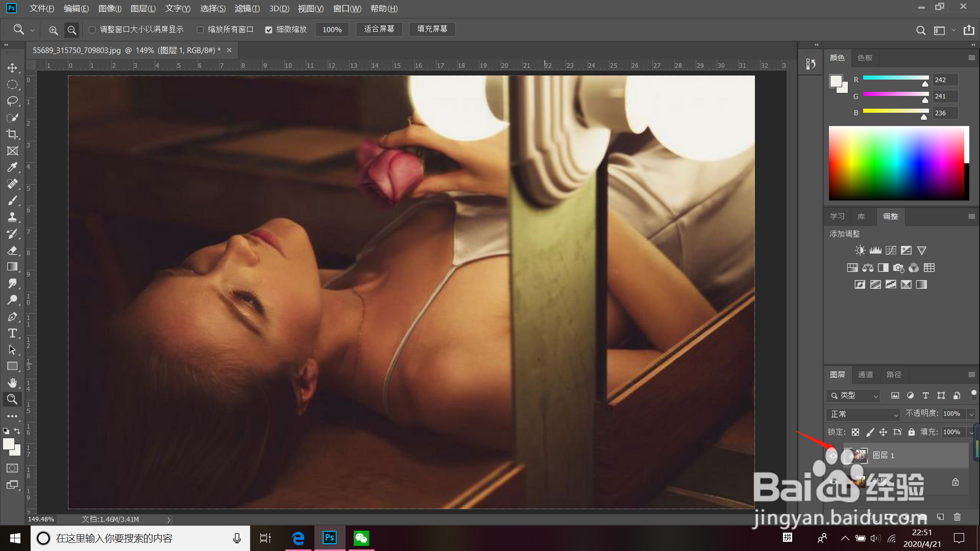Click the Fit Screen button
This screenshot has width=980, height=551.
[x=379, y=29]
